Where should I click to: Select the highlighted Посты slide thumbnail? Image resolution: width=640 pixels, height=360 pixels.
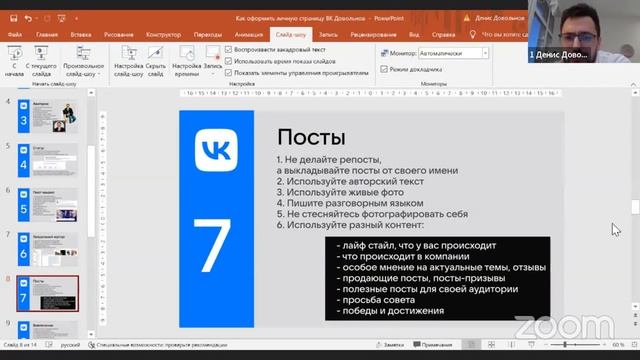(48, 293)
